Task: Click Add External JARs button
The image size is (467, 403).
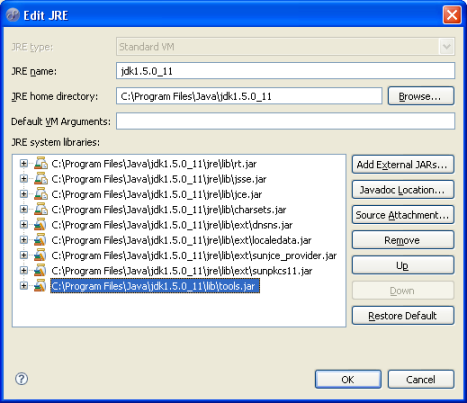Action: (x=403, y=165)
